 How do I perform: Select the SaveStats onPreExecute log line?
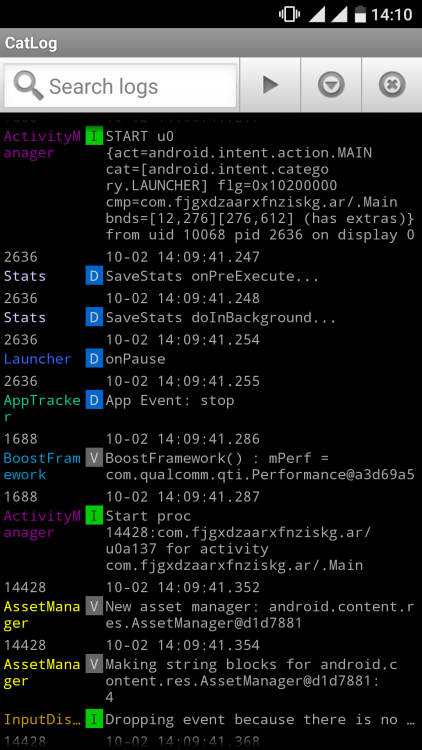(x=211, y=276)
